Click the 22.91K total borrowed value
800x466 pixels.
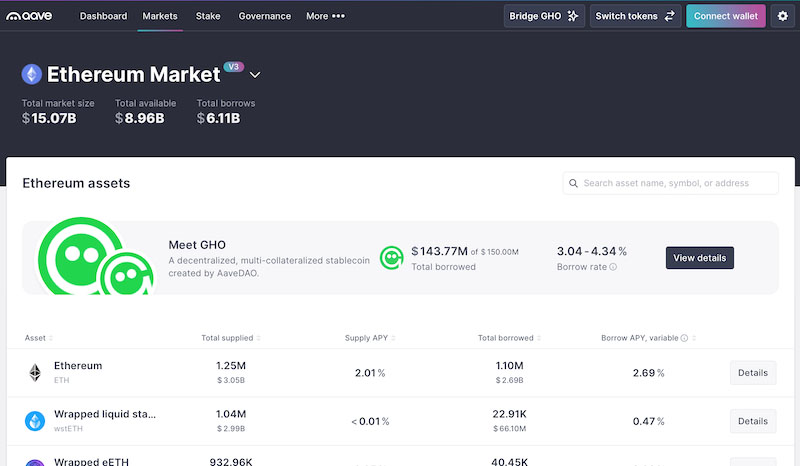[509, 414]
